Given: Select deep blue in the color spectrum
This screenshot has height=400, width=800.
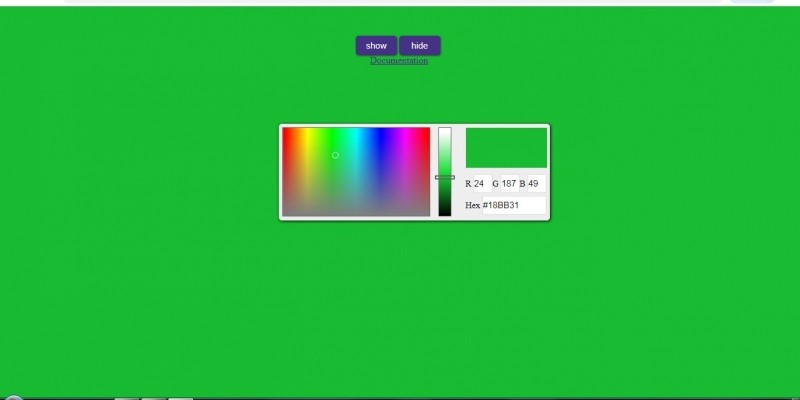Looking at the screenshot, I should [x=381, y=131].
